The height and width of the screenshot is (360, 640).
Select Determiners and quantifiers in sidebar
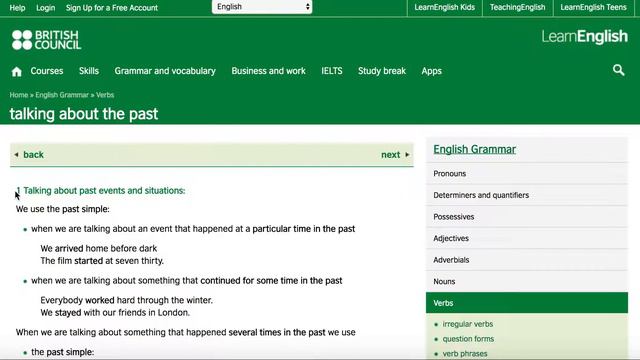527,195
